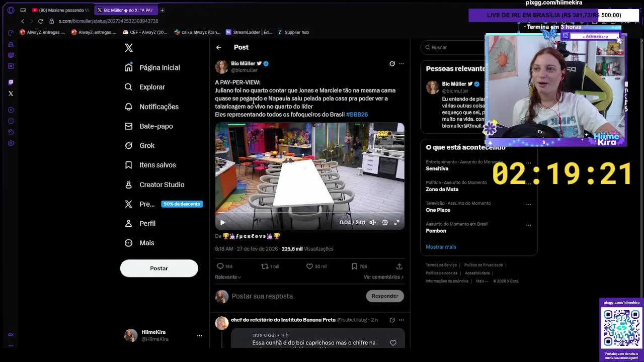Open Supplier hub bookmark
644x362 pixels.
pos(292,32)
